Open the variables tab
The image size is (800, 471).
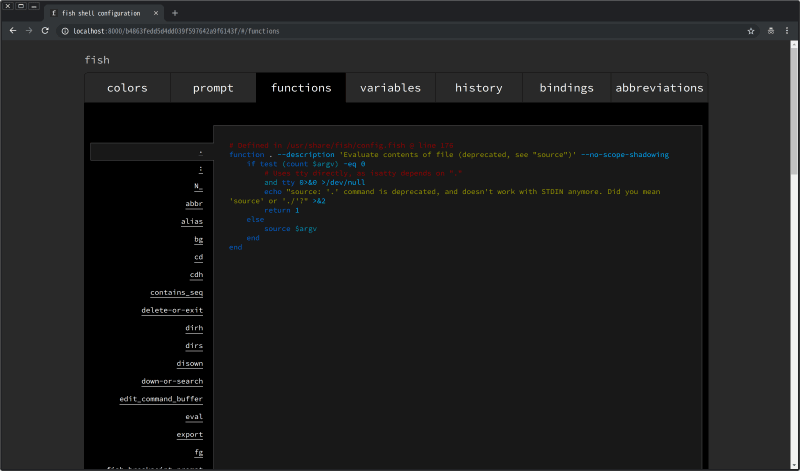(x=390, y=88)
